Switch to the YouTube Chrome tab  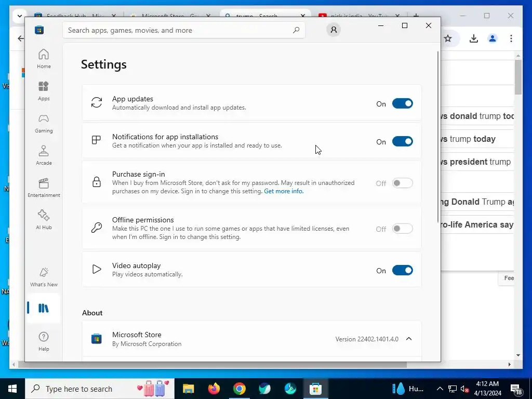coord(360,14)
